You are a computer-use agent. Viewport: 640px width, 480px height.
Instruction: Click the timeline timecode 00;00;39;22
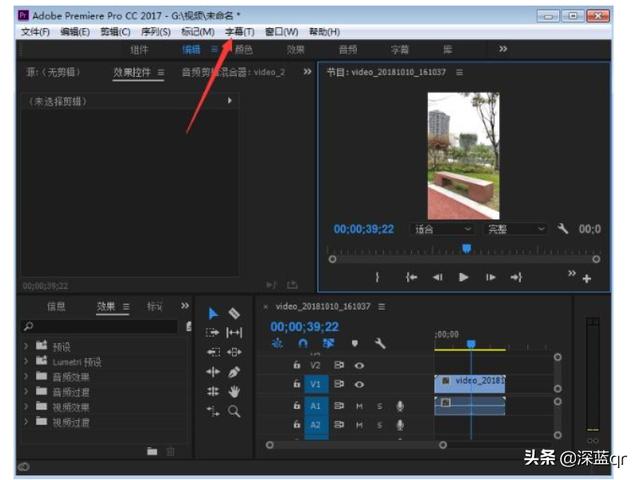[304, 327]
